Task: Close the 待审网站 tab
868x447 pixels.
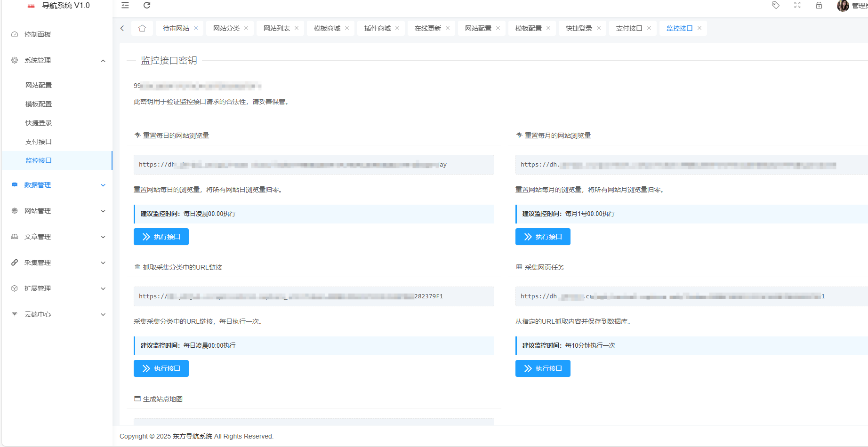Action: [x=196, y=28]
